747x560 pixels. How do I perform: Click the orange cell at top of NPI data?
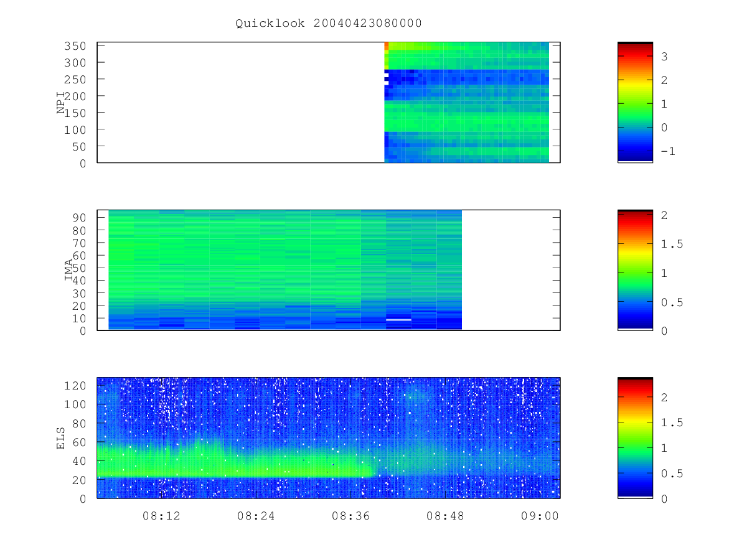coord(387,46)
